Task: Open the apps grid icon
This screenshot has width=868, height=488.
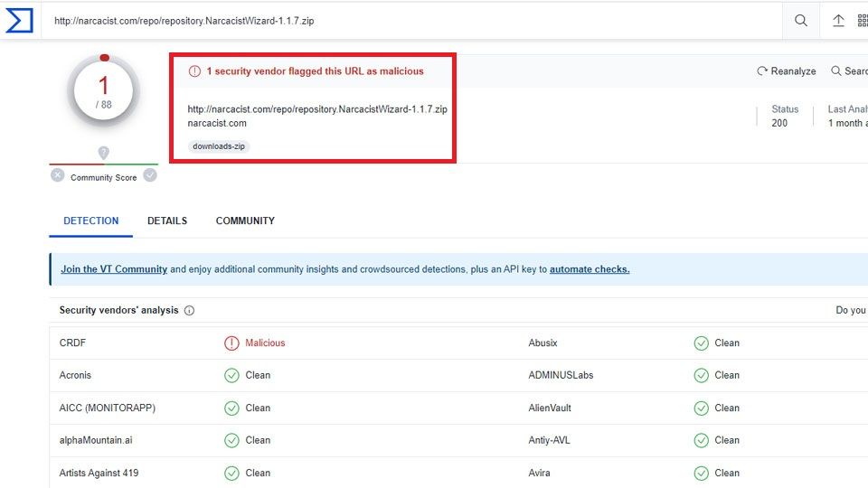Action: coord(863,21)
